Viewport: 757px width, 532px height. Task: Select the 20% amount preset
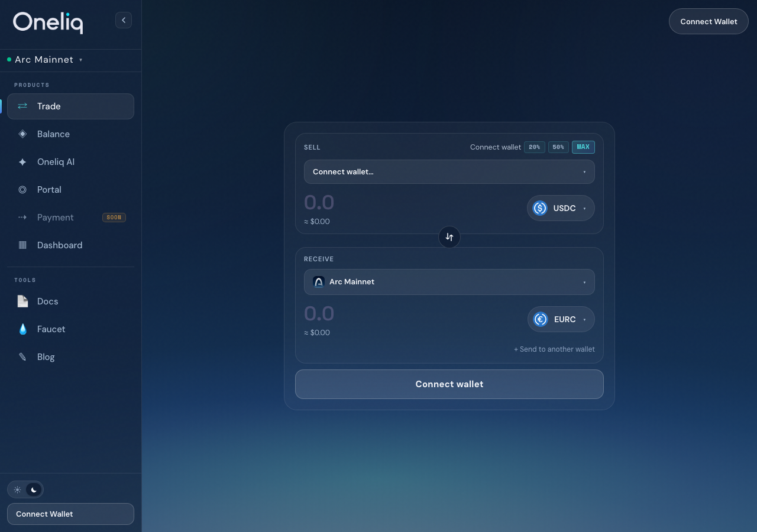pyautogui.click(x=534, y=147)
